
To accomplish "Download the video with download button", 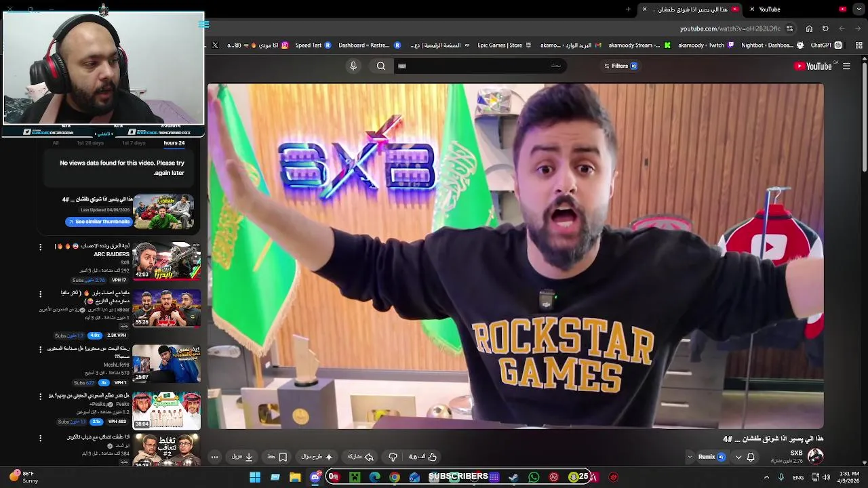I will (x=243, y=457).
